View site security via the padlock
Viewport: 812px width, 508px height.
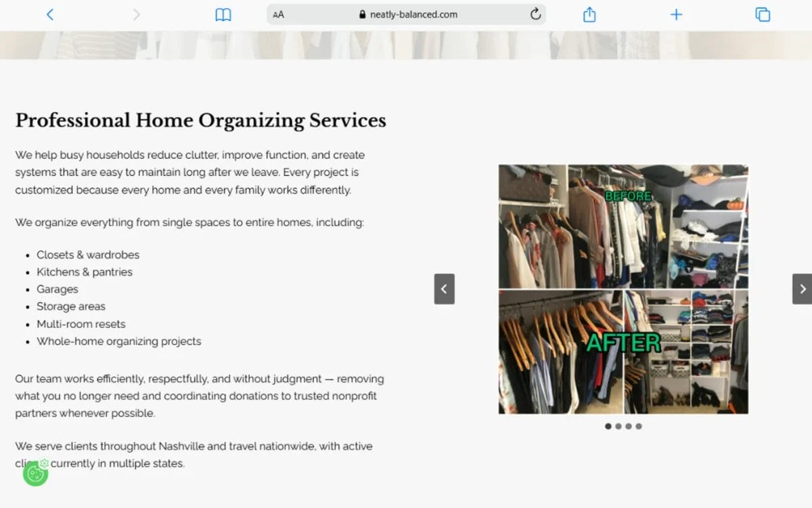pos(363,14)
